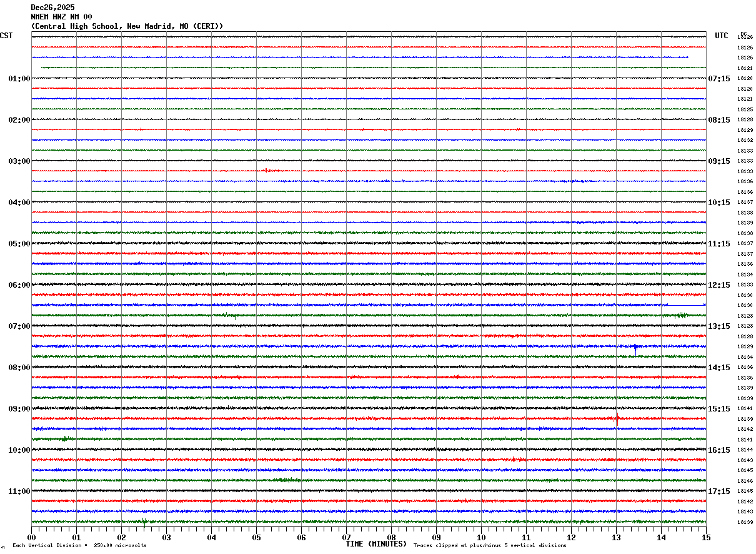Click the Dec26,2025 date heading

[x=52, y=8]
